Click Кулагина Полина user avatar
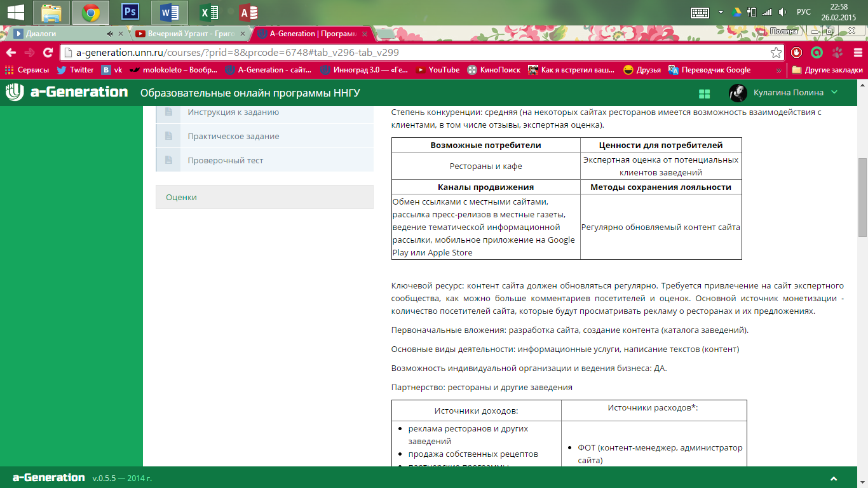868x488 pixels. [737, 93]
